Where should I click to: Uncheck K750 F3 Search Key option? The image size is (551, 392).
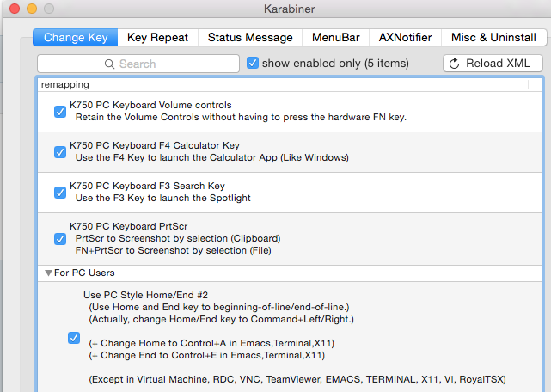click(x=60, y=193)
